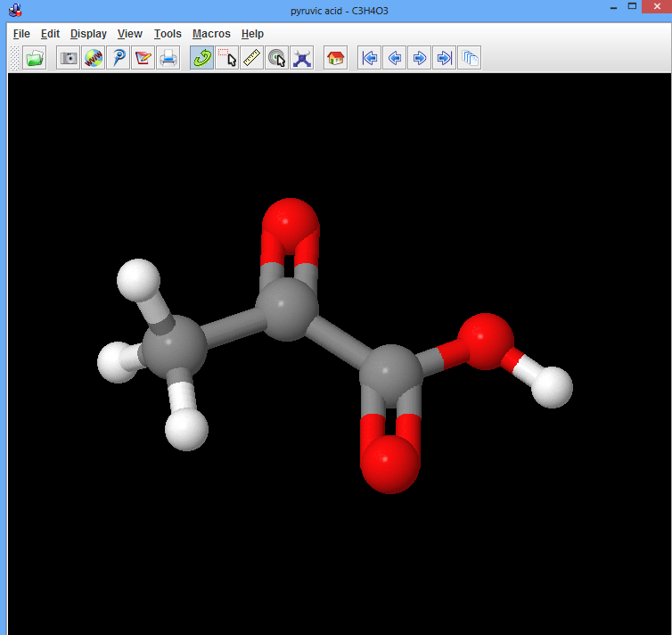This screenshot has height=635, width=672.
Task: Click the script editor pencil icon
Action: pos(143,59)
